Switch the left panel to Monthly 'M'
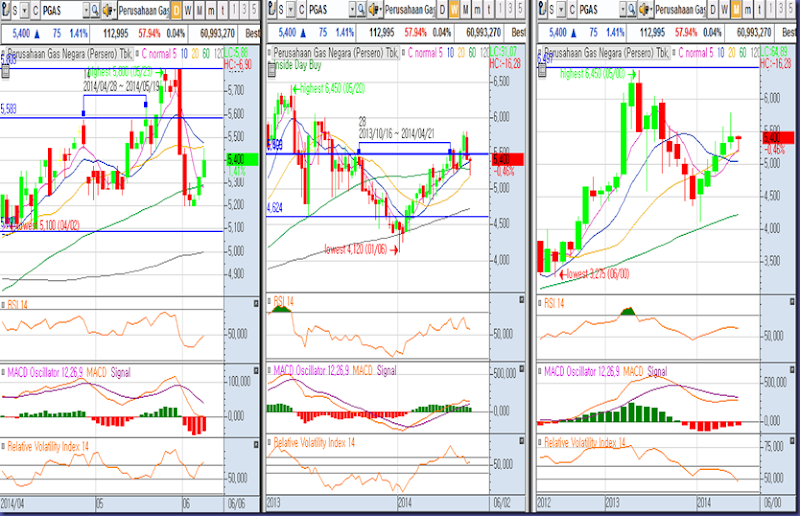The width and height of the screenshot is (800, 516). click(199, 9)
